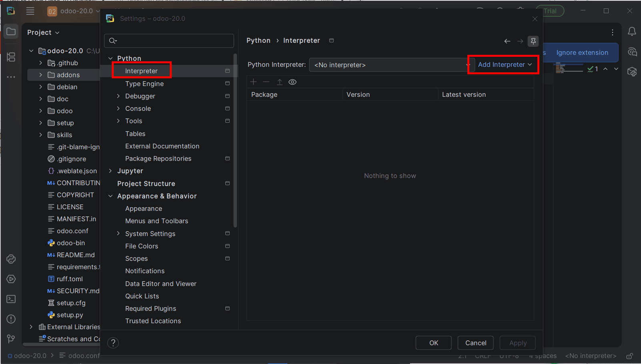
Task: Expand the External Libraries node
Action: coord(31,327)
